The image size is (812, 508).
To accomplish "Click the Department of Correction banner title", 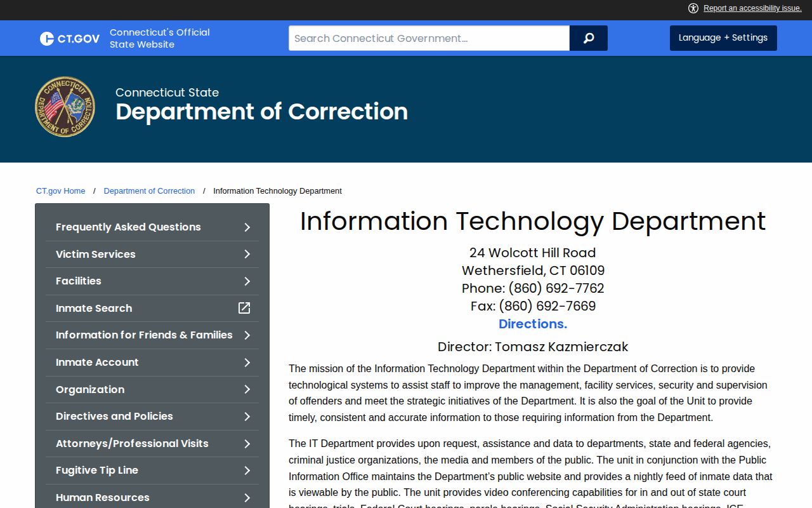I will [x=261, y=112].
